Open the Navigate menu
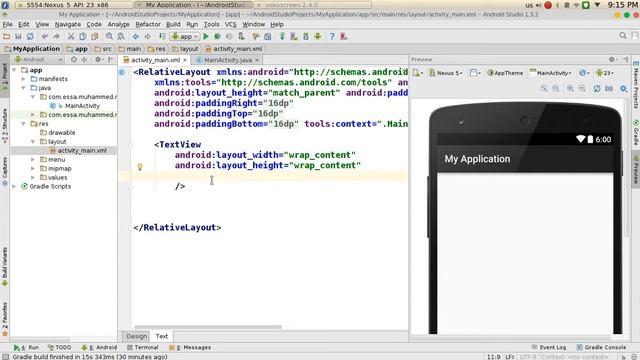 pyautogui.click(x=68, y=24)
